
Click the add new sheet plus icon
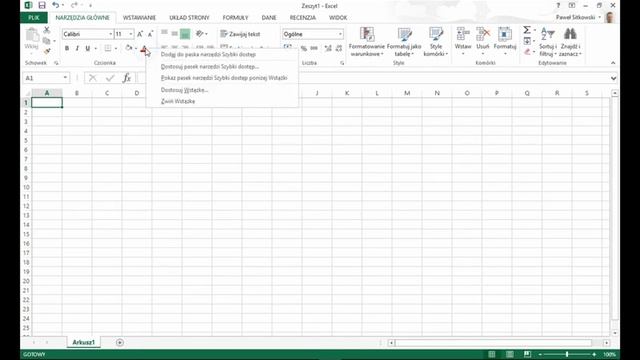point(120,342)
